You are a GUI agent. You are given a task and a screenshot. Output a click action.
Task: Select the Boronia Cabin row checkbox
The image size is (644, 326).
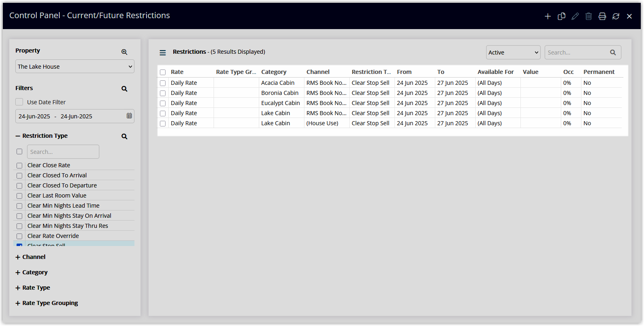163,93
